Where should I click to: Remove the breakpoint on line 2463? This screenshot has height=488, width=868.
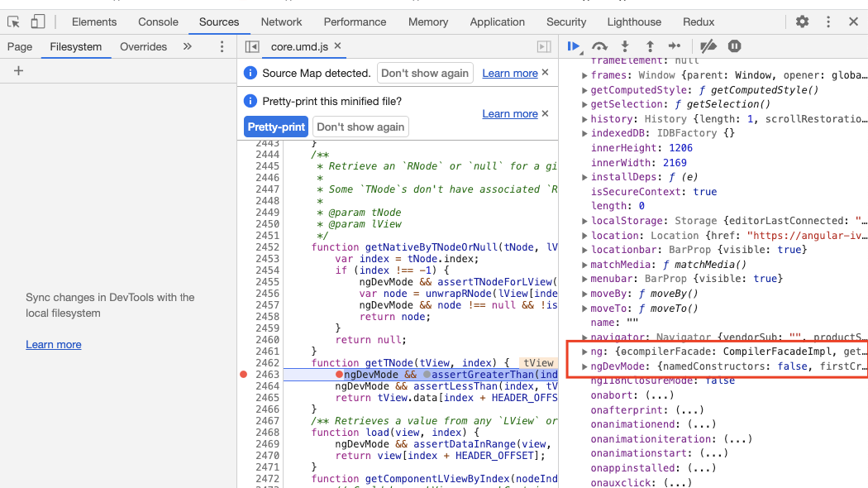click(x=243, y=375)
